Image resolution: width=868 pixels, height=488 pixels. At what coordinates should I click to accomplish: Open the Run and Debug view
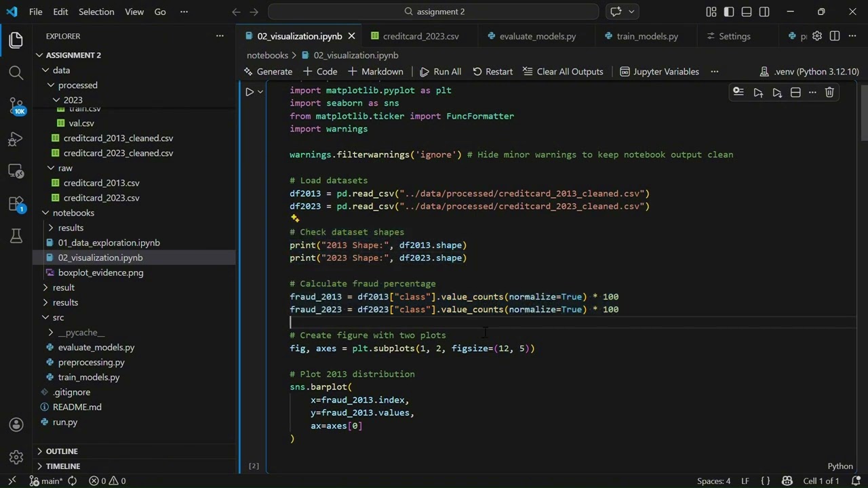coord(16,138)
